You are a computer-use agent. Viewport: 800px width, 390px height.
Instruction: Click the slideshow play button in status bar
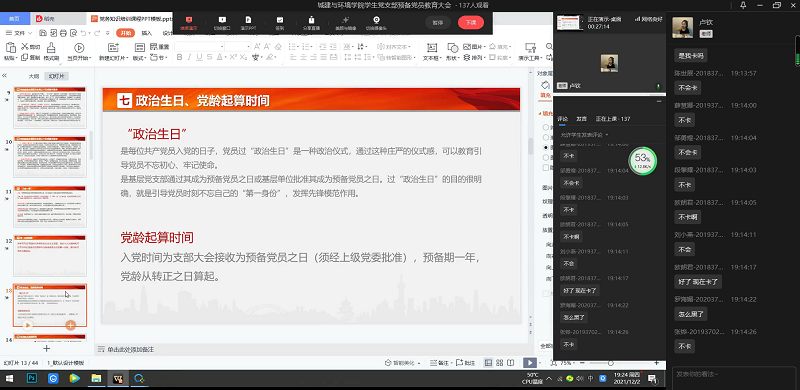[x=529, y=363]
